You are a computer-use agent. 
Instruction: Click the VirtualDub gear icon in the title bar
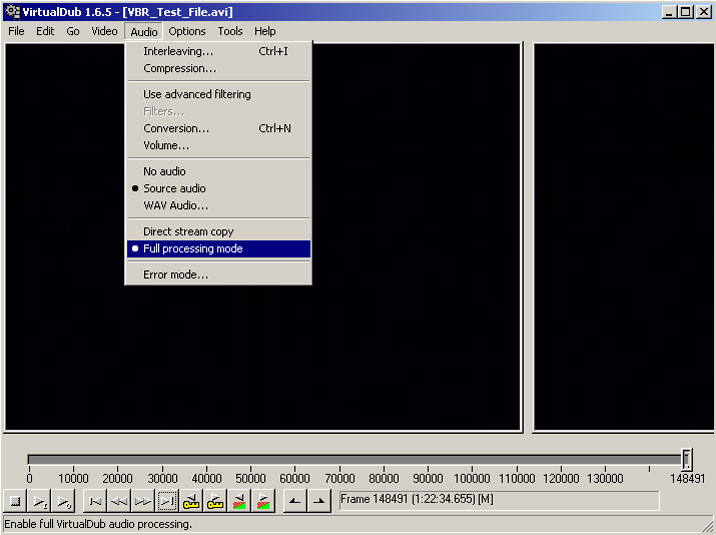pyautogui.click(x=12, y=11)
